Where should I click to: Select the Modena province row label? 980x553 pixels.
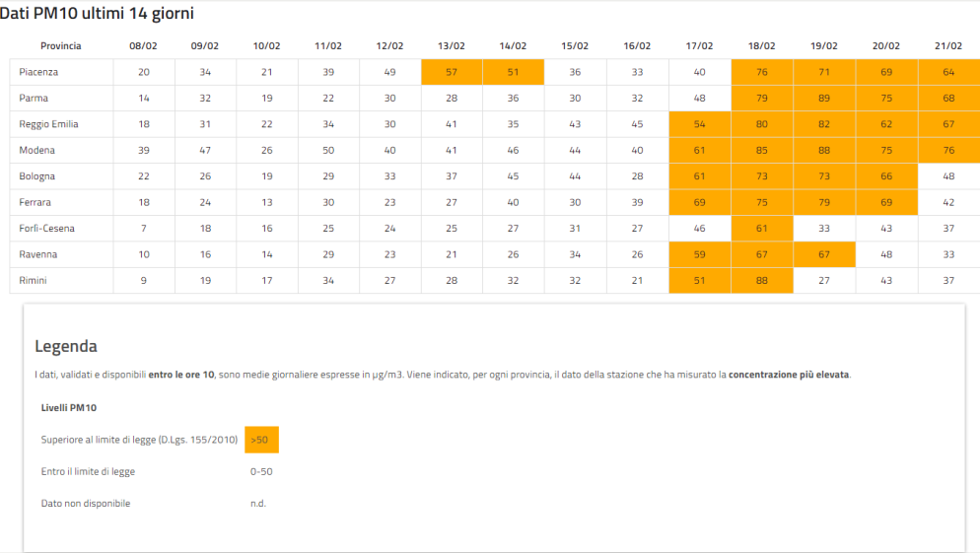point(36,150)
